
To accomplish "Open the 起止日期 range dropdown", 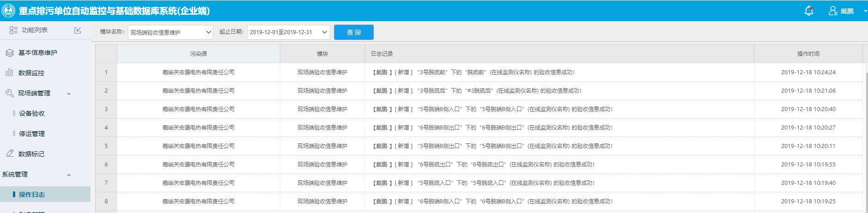I will (288, 32).
